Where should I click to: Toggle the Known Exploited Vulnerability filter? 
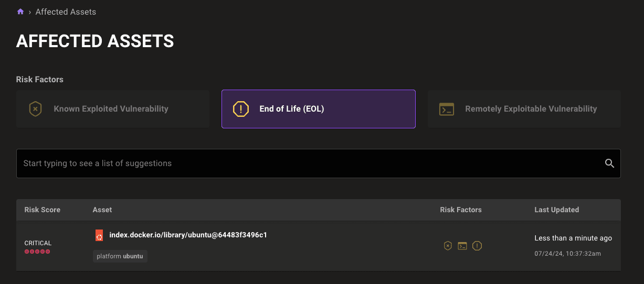(x=112, y=109)
